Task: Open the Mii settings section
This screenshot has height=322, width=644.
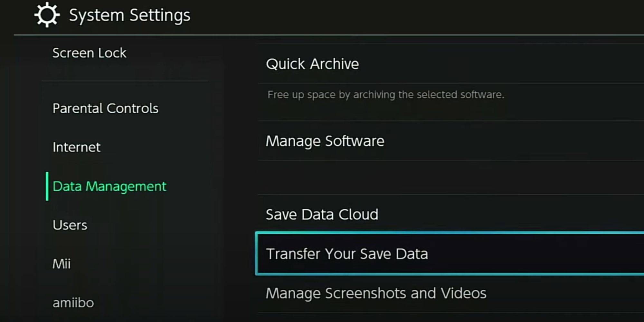Action: pos(62,264)
